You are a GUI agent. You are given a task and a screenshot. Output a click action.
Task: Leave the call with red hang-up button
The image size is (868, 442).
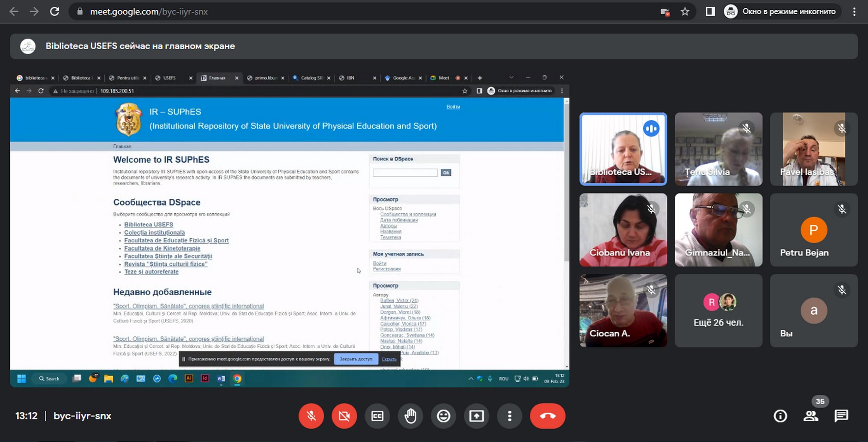tap(548, 416)
